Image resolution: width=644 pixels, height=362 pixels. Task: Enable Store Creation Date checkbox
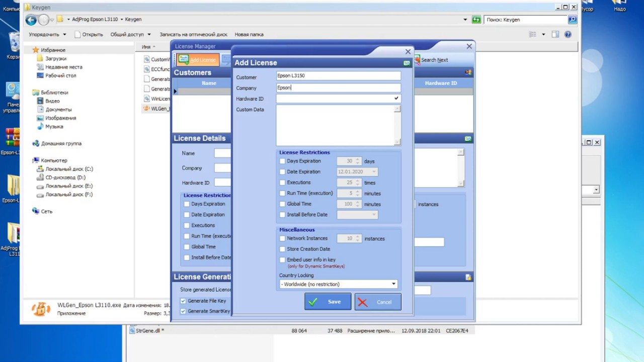[282, 249]
